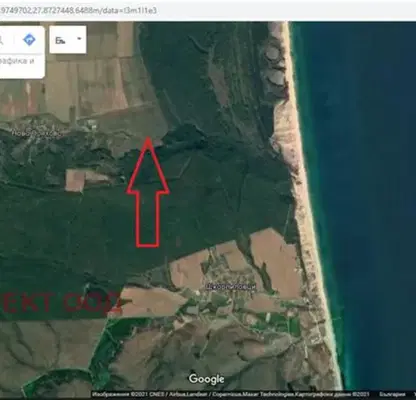Click the blue Directions diamond icon

pyautogui.click(x=29, y=40)
